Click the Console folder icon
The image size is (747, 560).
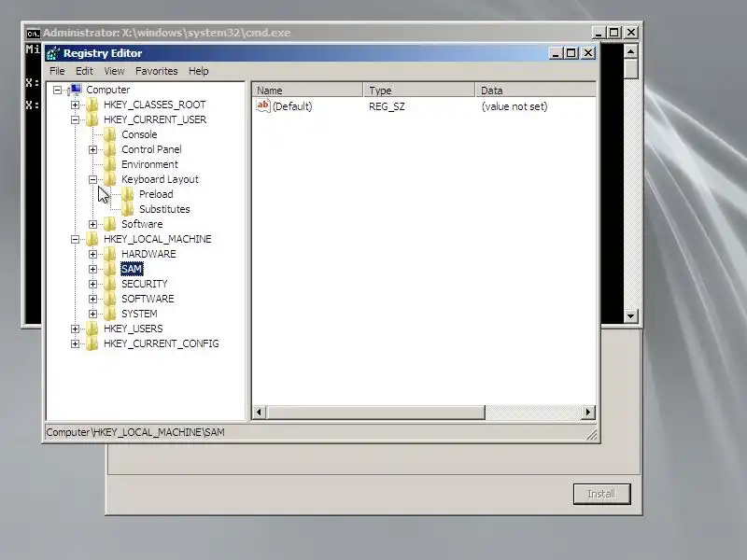point(109,134)
